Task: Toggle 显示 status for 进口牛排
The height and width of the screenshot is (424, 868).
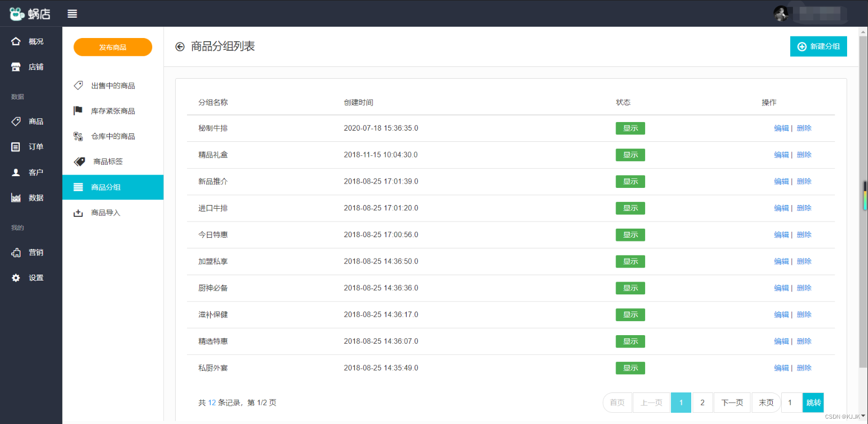Action: pyautogui.click(x=630, y=208)
